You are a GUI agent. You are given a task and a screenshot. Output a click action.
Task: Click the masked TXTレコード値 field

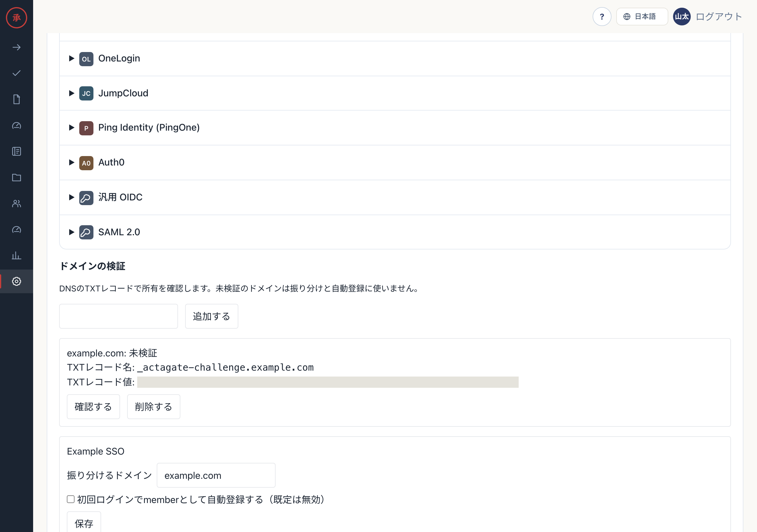pyautogui.click(x=328, y=382)
